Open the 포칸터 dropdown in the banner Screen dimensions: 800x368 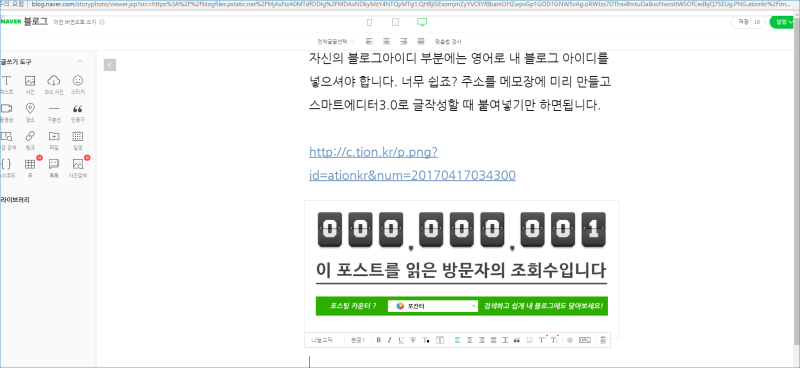(x=433, y=306)
